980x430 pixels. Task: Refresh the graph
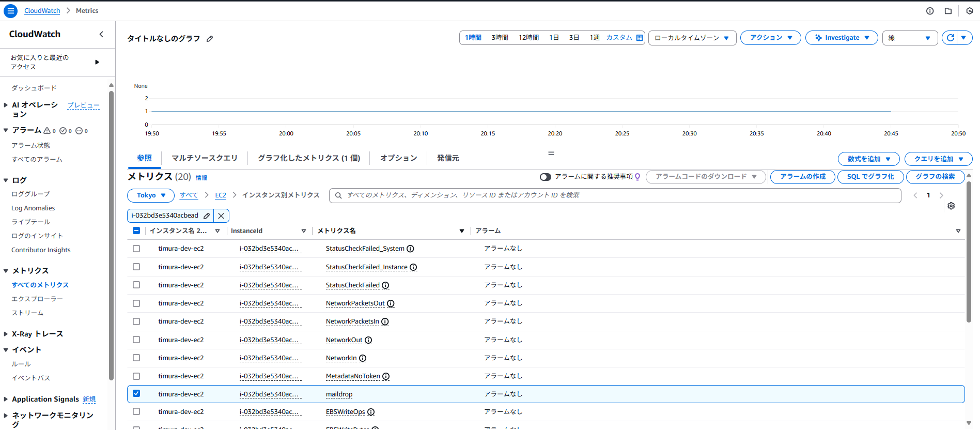coord(950,38)
